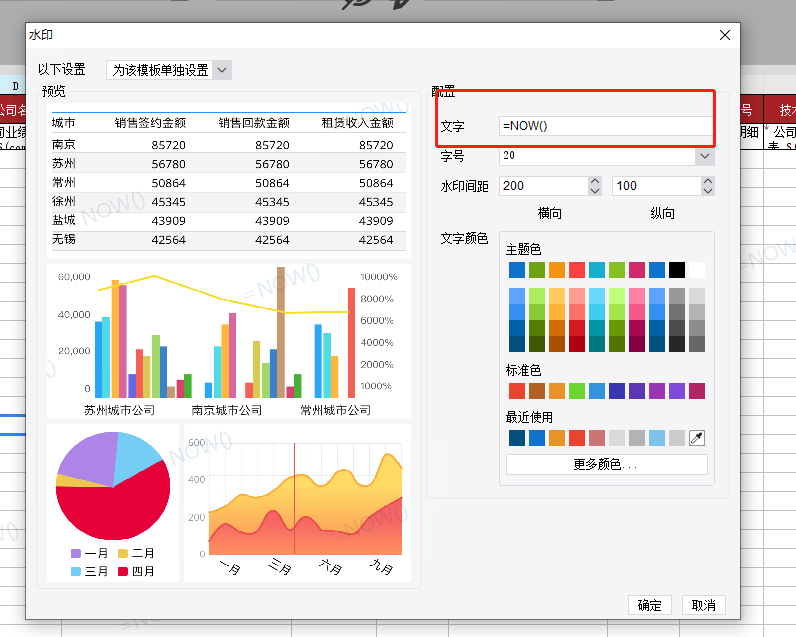Image resolution: width=796 pixels, height=637 pixels.
Task: Select crimson last standard color swatch
Action: tap(697, 391)
